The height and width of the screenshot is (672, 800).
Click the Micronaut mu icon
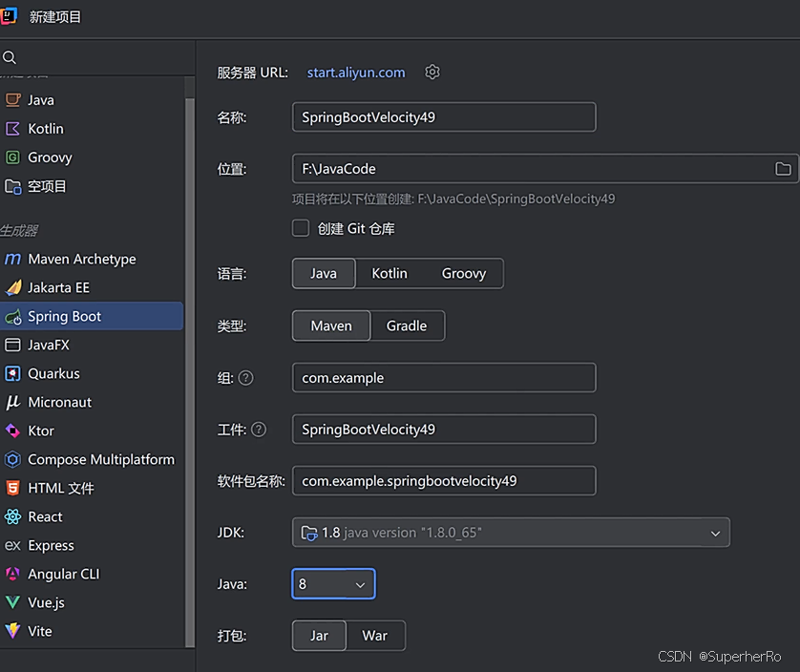point(12,402)
